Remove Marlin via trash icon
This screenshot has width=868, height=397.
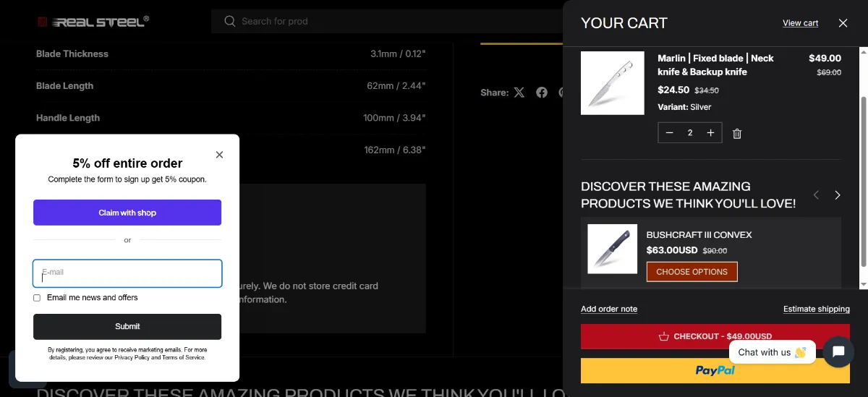[737, 134]
